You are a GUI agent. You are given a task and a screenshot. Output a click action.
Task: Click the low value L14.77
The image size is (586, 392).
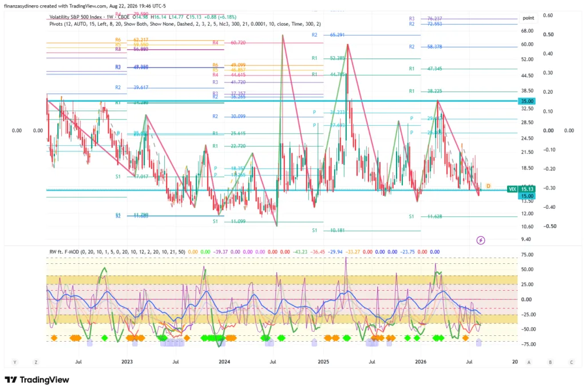pyautogui.click(x=176, y=17)
